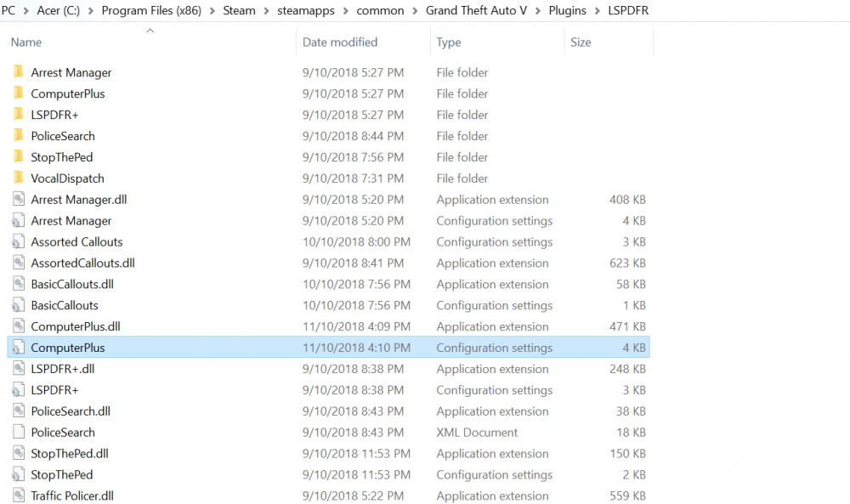Expand the chevron after Plugins in breadcrumb
Image resolution: width=850 pixels, height=504 pixels.
click(597, 11)
